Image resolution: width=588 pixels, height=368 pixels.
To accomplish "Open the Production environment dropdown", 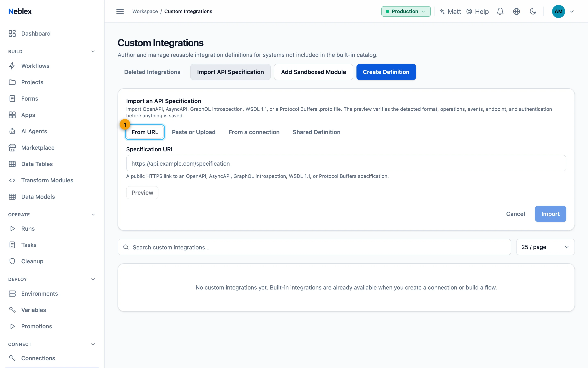I will tap(406, 11).
